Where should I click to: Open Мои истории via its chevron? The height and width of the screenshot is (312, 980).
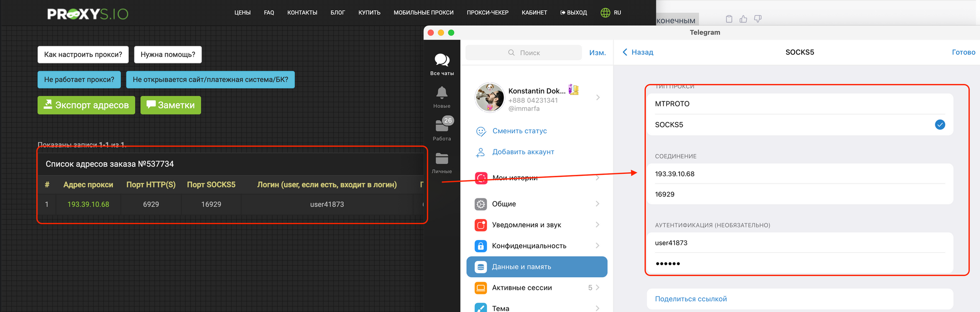tap(597, 178)
